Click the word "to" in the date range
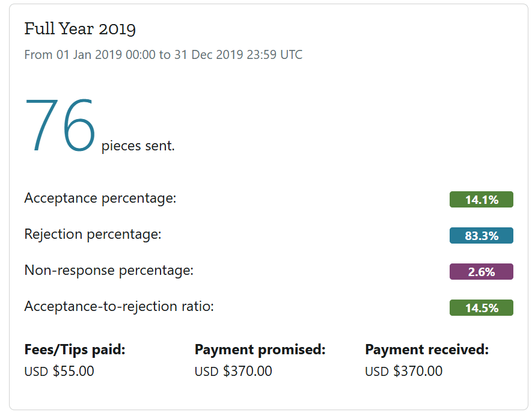532x412 pixels. 165,55
